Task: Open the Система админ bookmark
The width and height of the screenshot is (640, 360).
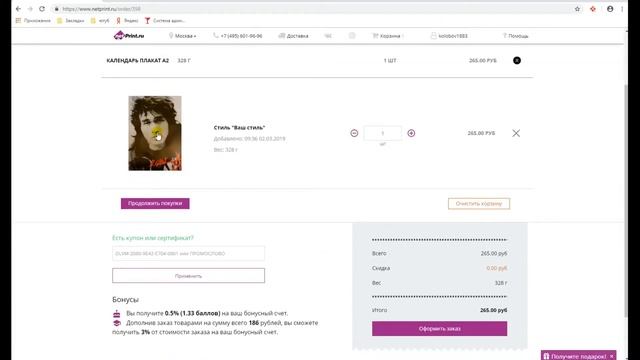Action: tap(165, 20)
